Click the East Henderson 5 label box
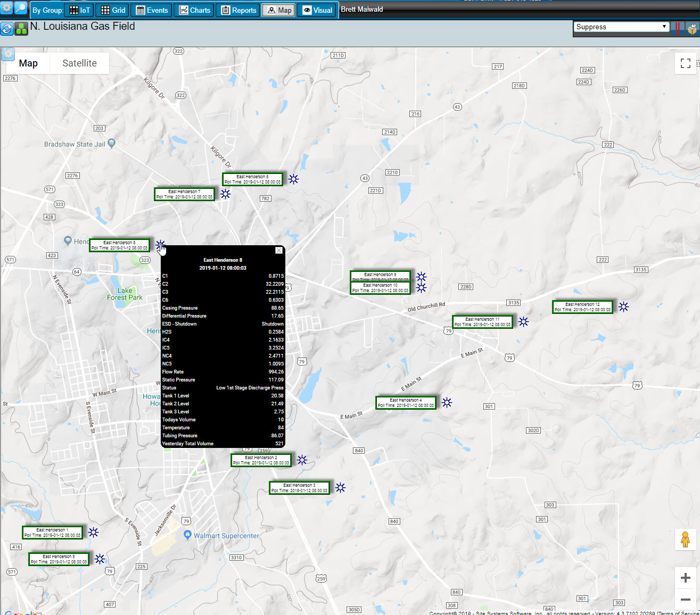The image size is (700, 615). pyautogui.click(x=59, y=559)
